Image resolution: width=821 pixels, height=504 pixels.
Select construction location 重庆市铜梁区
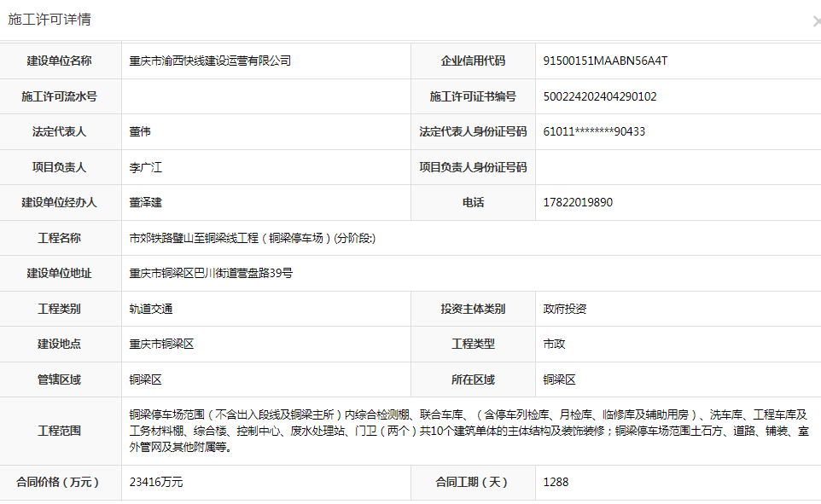[161, 345]
